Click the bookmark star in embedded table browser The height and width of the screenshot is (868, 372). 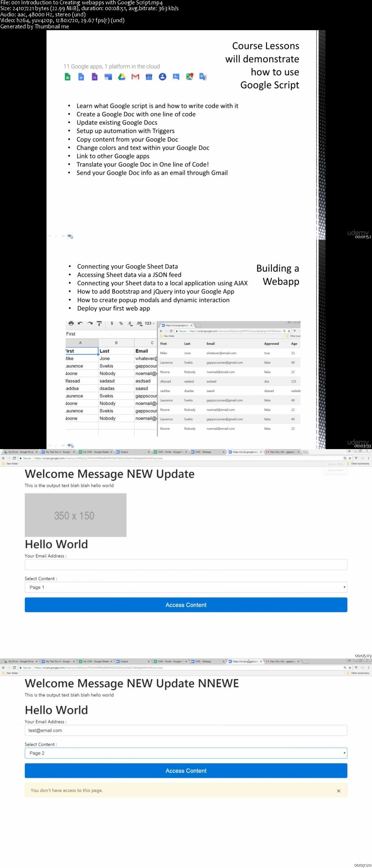(x=289, y=331)
